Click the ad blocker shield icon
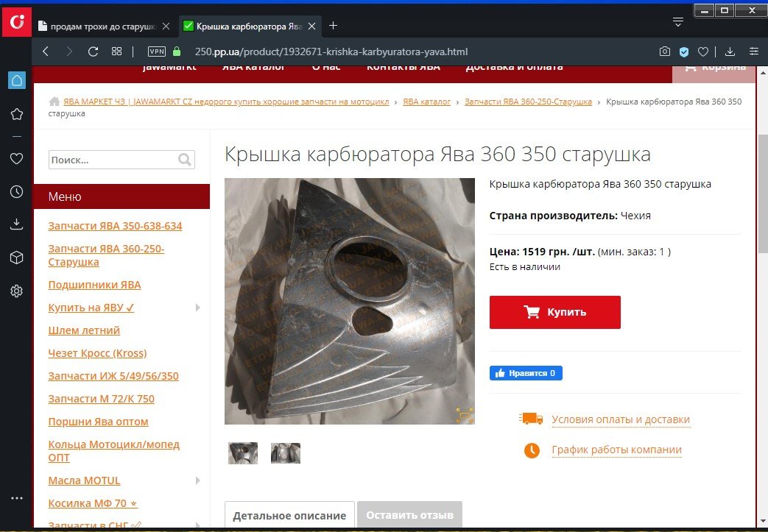Image resolution: width=768 pixels, height=532 pixels. click(x=684, y=52)
